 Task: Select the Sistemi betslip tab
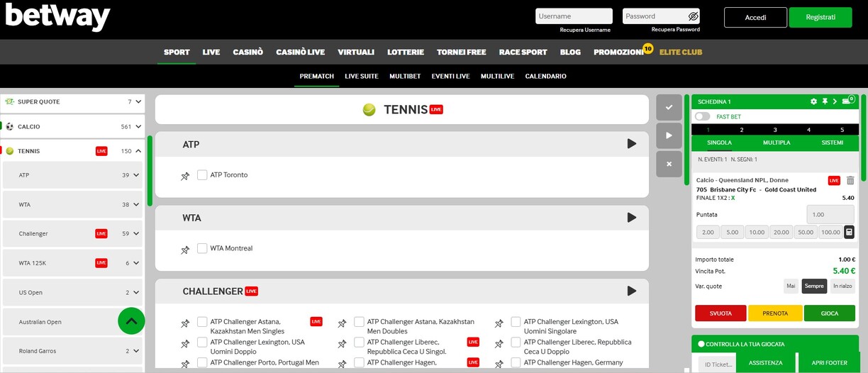click(832, 143)
